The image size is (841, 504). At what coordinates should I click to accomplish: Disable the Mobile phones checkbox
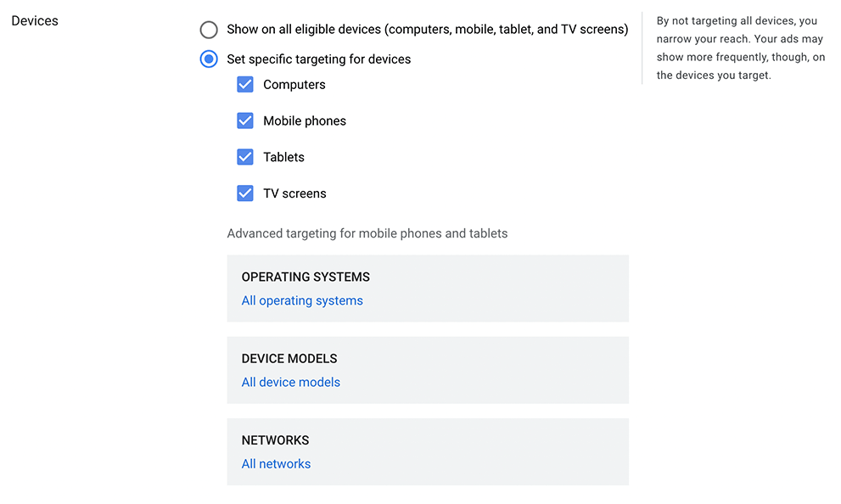tap(245, 120)
